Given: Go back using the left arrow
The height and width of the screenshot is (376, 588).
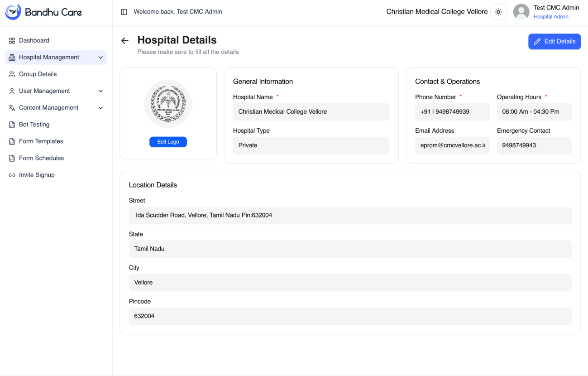Looking at the screenshot, I should [x=125, y=41].
